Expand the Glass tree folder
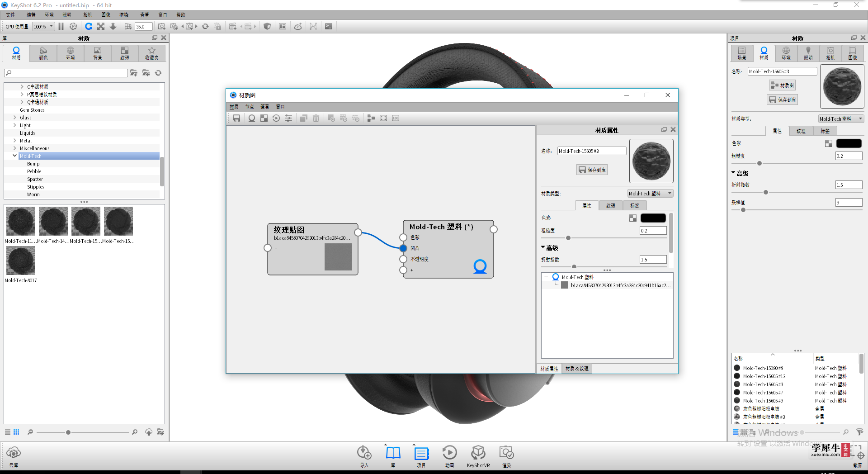Screen dimensions: 868x474 tap(15, 117)
